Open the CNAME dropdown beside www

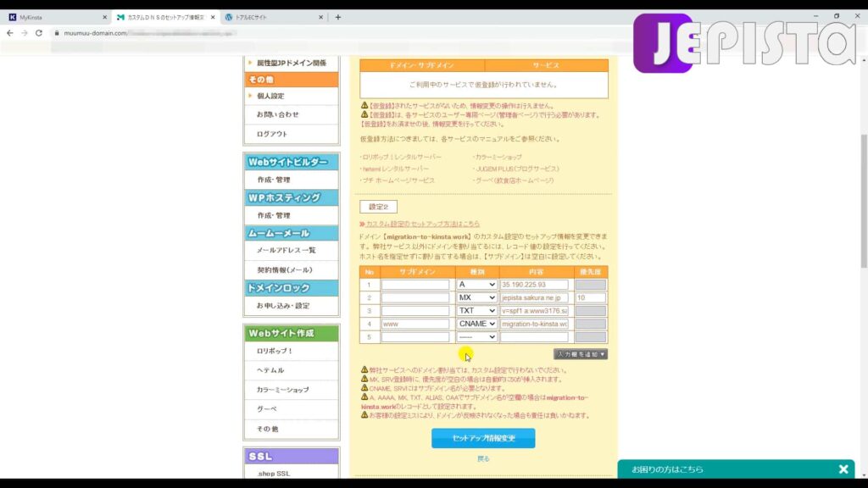(x=477, y=323)
